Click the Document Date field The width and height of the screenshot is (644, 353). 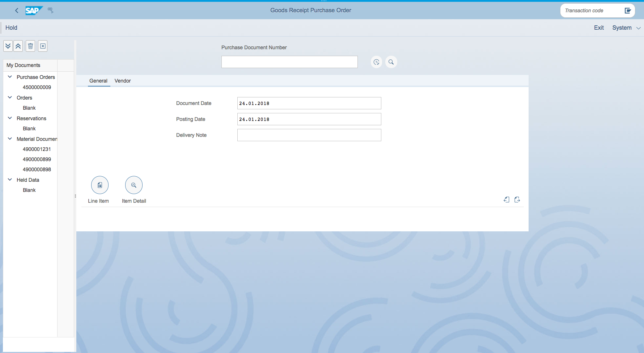(x=309, y=103)
